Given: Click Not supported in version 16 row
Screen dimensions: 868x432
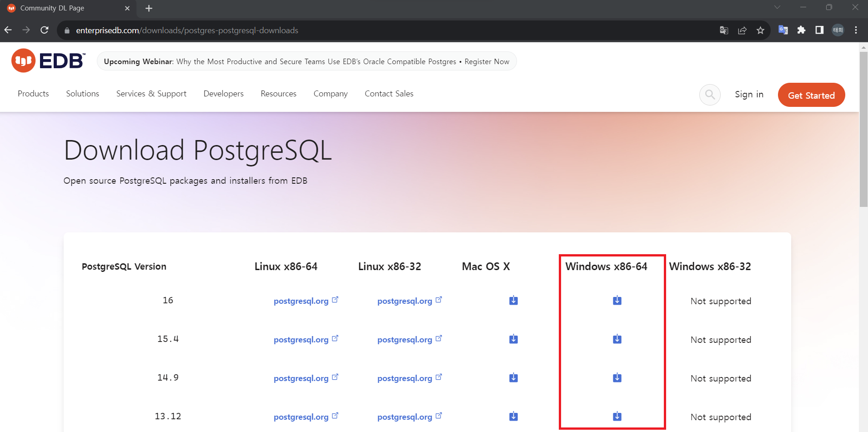Looking at the screenshot, I should click(x=721, y=301).
